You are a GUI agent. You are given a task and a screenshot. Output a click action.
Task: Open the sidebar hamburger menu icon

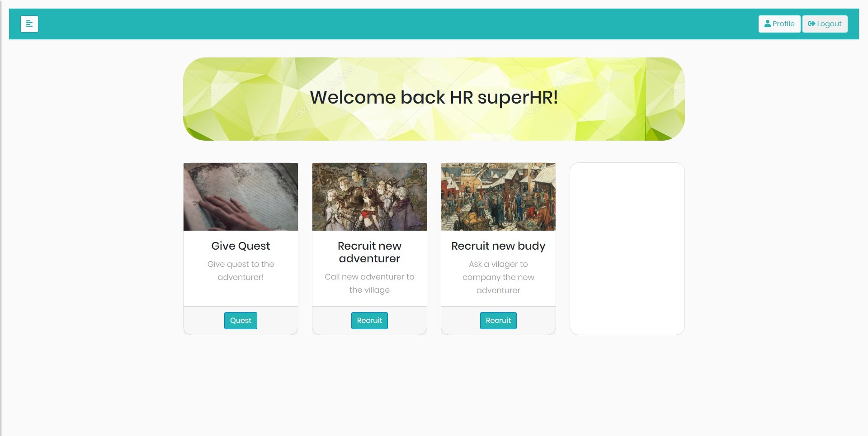[29, 24]
